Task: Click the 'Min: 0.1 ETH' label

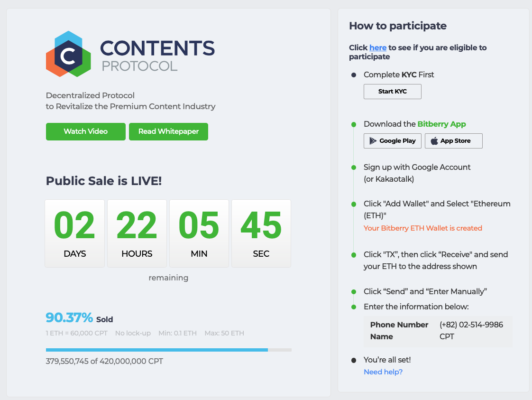Action: (x=177, y=334)
